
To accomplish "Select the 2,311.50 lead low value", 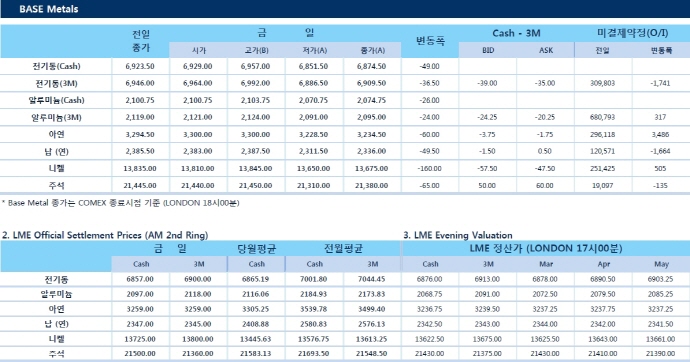I will coord(314,151).
